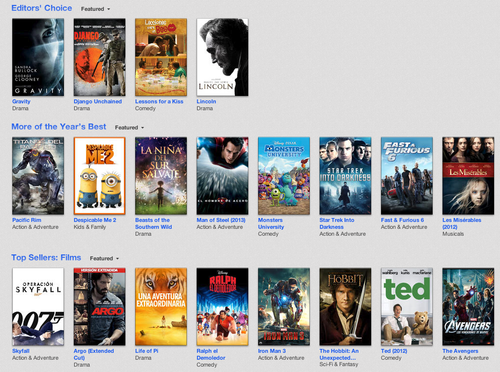Open the Una Aventura Extraordinaria poster

pos(161,307)
